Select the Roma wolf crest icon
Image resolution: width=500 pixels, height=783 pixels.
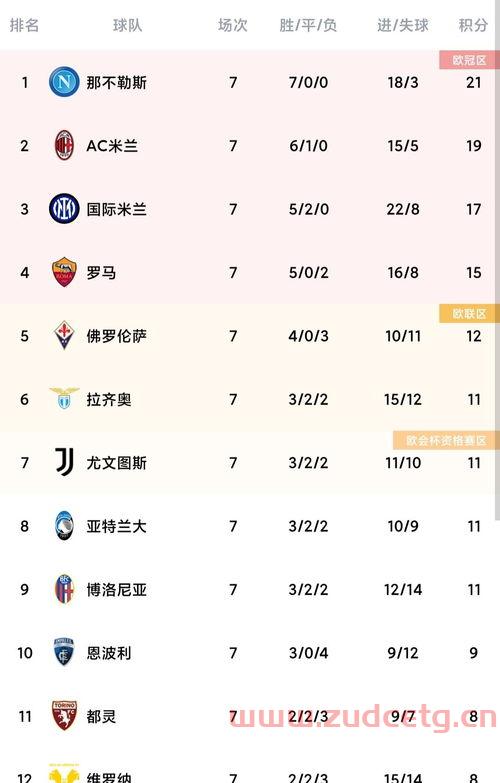64,272
